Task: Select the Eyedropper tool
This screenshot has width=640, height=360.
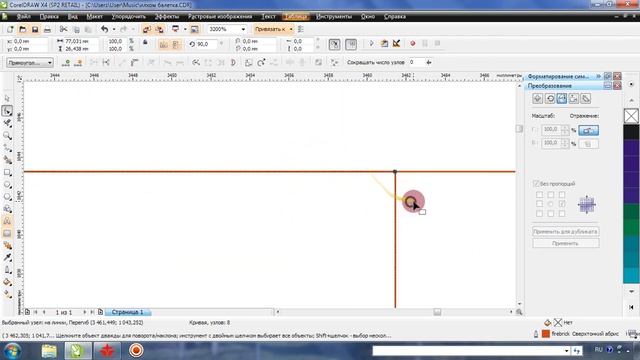Action: point(7,258)
